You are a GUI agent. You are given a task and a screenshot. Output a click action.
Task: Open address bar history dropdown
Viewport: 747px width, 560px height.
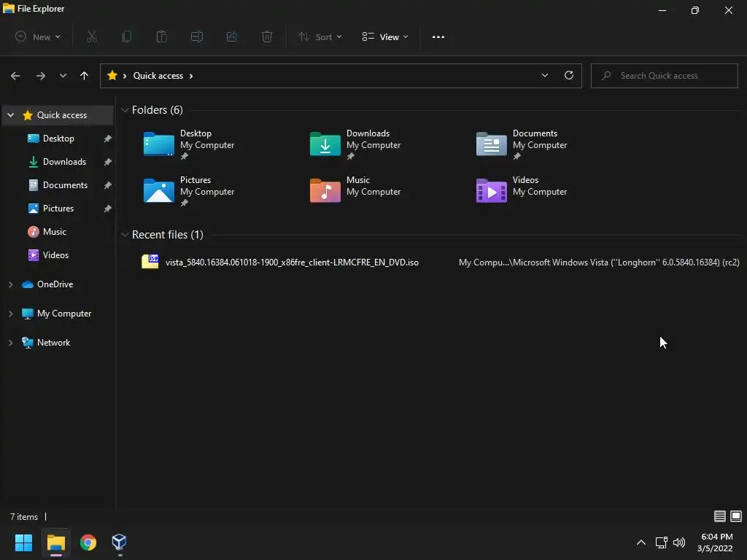[545, 75]
